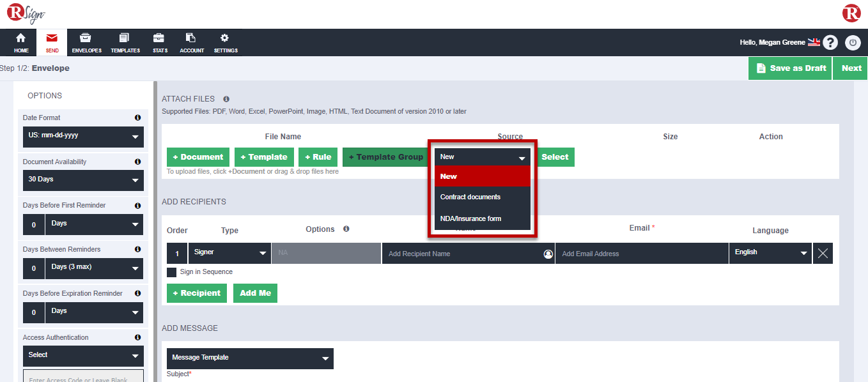Enable the Sign in Sequence checkbox
This screenshot has width=868, height=382.
click(x=171, y=271)
